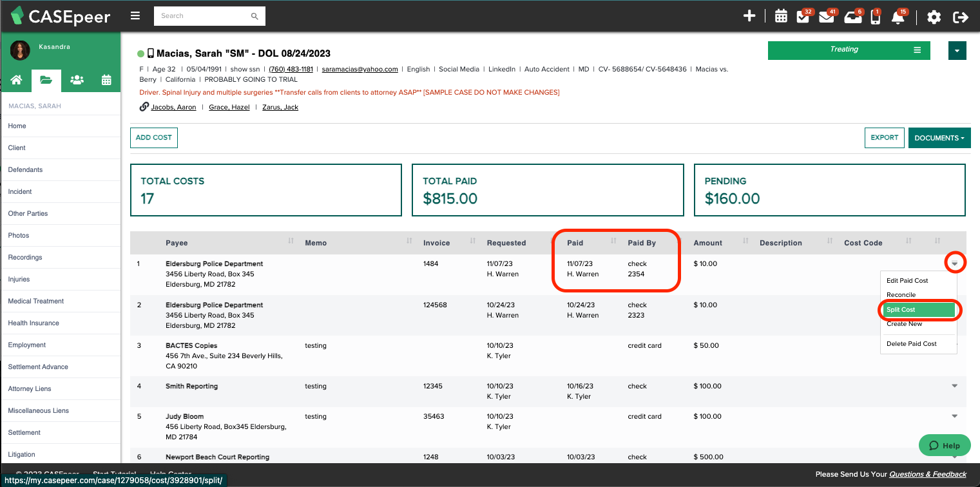Open the Treating status dropdown

[x=849, y=50]
